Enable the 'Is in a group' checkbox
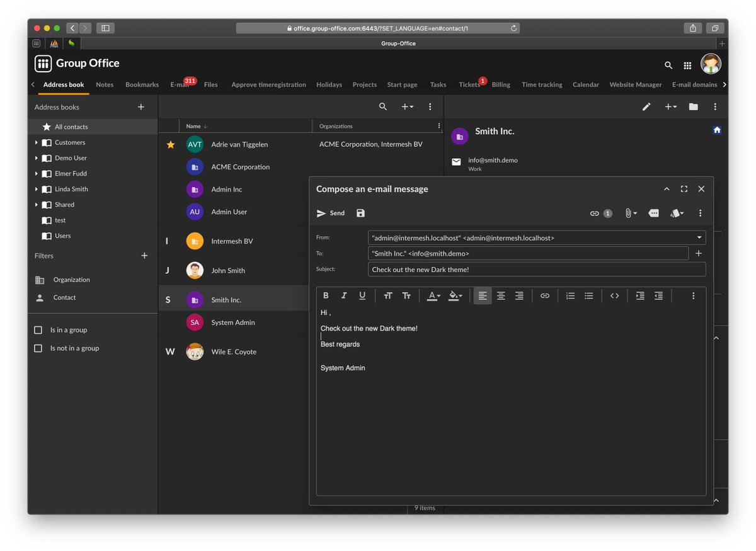Image resolution: width=756 pixels, height=551 pixels. coord(38,330)
